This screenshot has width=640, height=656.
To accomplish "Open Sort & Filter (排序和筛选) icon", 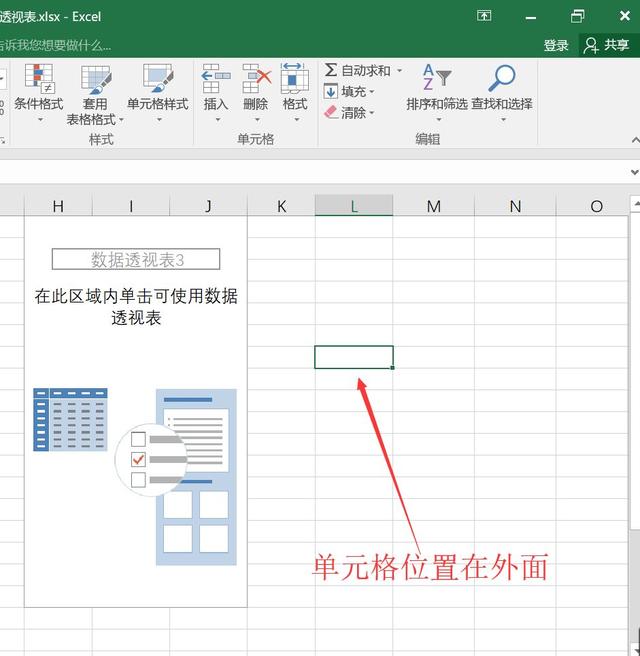I will pyautogui.click(x=437, y=77).
